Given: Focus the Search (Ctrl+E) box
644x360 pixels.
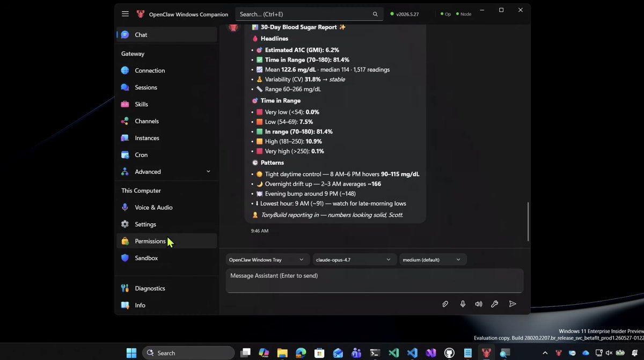Looking at the screenshot, I should click(x=309, y=14).
